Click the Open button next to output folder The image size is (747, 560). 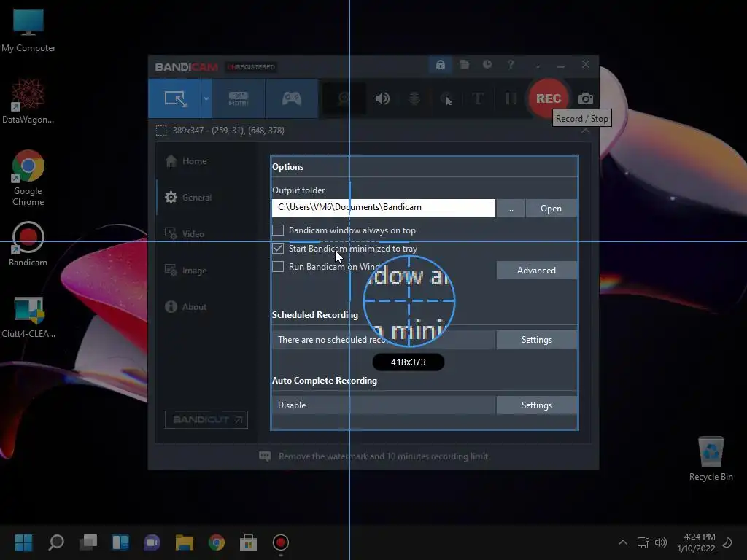(x=551, y=208)
